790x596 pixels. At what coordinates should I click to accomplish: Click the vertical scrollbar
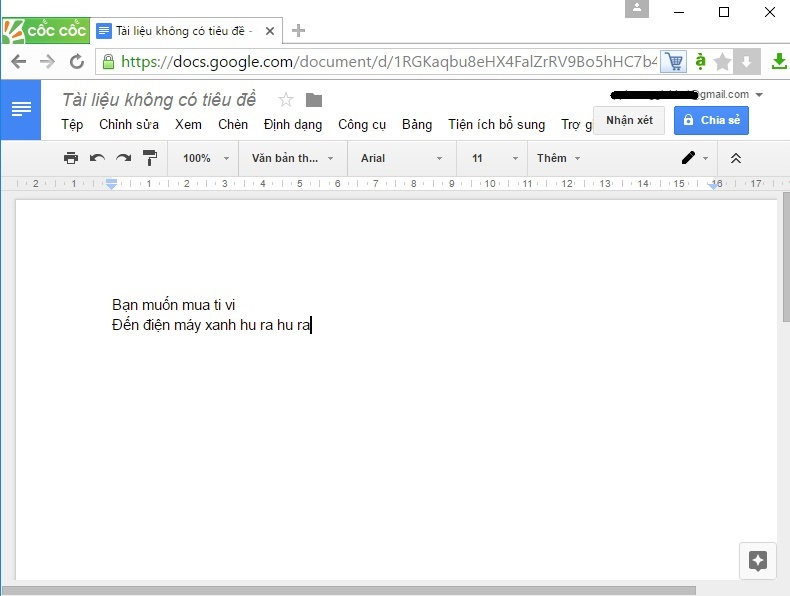point(786,257)
